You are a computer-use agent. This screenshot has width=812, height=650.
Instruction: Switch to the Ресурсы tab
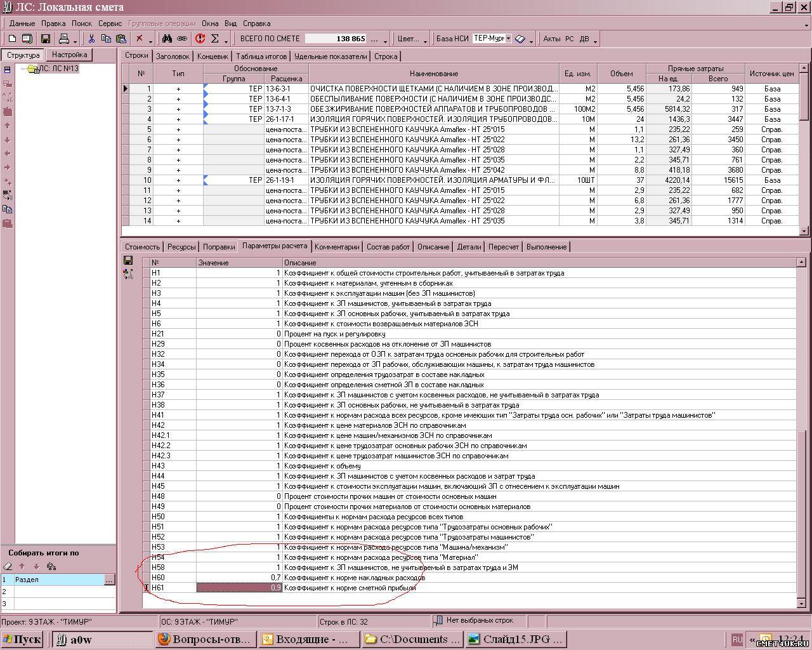181,247
